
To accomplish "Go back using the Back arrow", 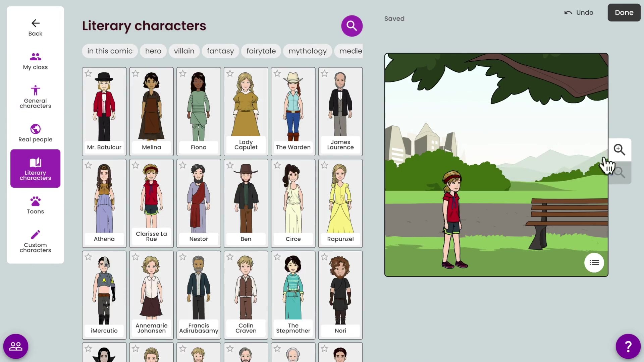I will click(35, 27).
